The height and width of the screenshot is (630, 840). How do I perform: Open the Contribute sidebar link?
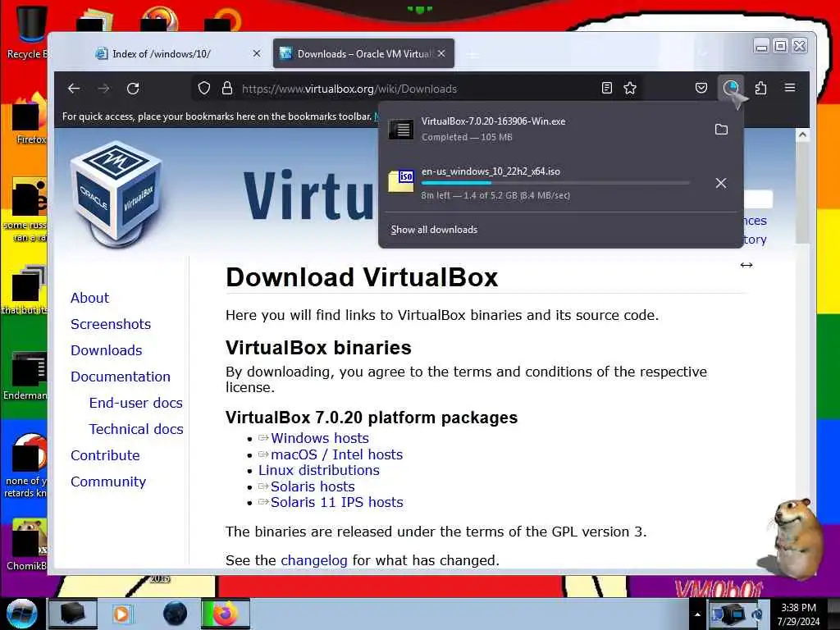[105, 455]
